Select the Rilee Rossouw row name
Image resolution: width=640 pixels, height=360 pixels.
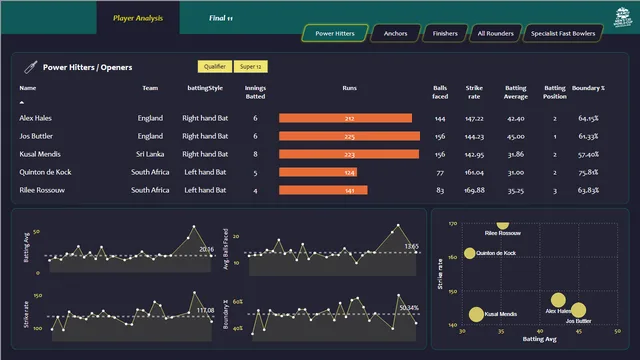click(x=42, y=190)
